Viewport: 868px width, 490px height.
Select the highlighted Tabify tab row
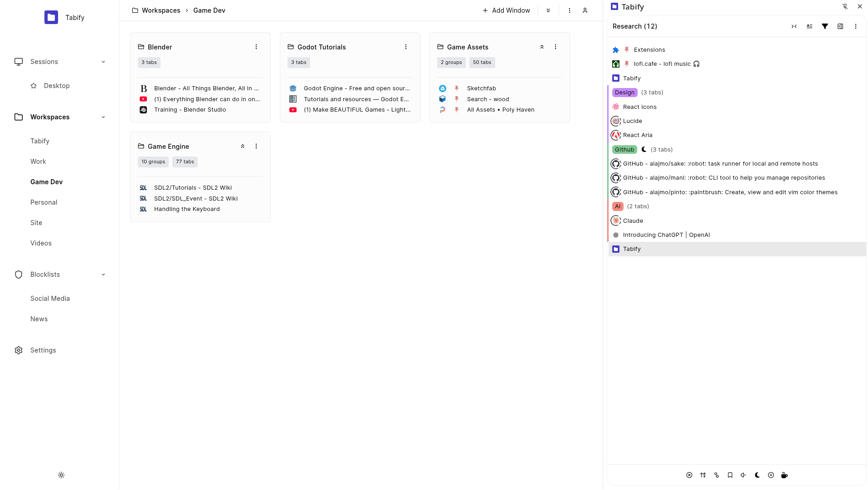pos(737,249)
